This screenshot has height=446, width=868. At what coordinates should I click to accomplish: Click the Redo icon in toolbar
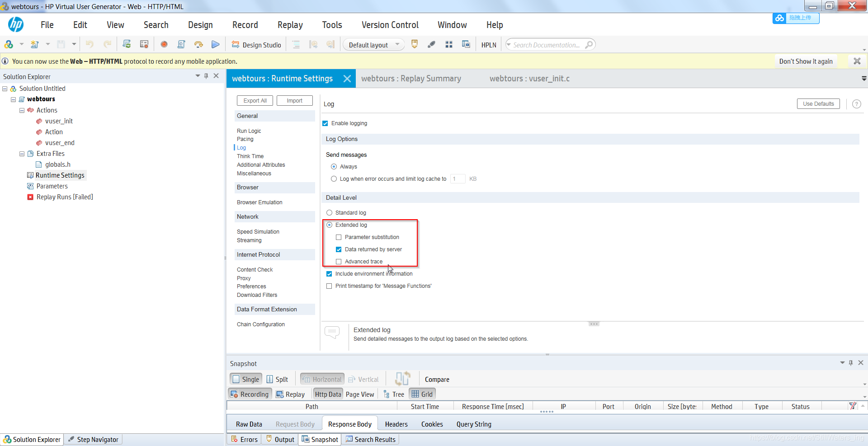(x=107, y=44)
